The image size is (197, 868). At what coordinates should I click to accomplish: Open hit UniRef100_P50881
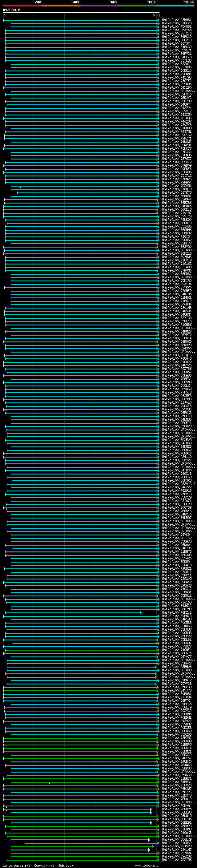(176, 26)
